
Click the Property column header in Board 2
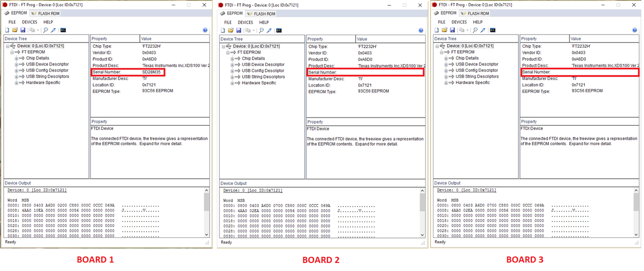coord(330,39)
